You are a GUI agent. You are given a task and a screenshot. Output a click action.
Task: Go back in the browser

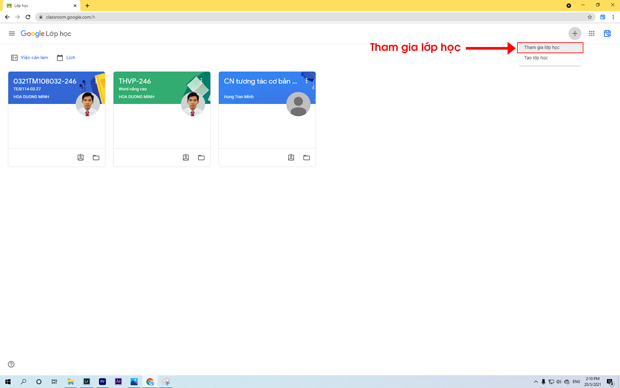pos(7,17)
